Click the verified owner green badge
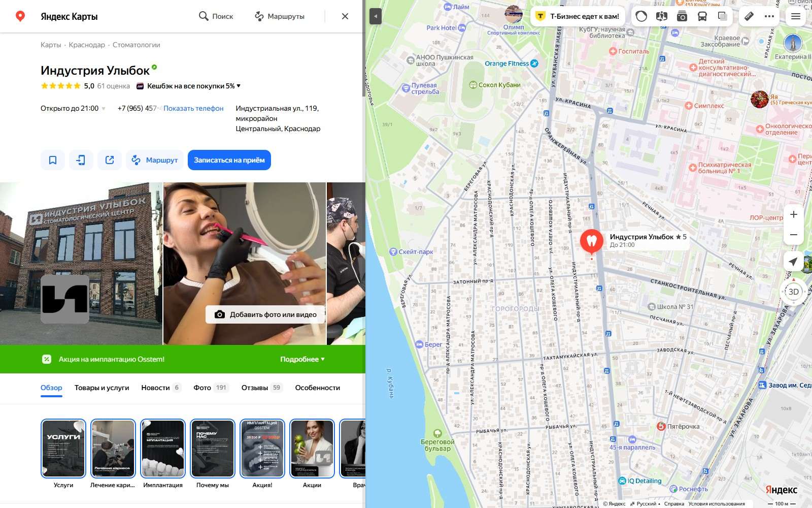Screen dimensions: 812x508 154,67
